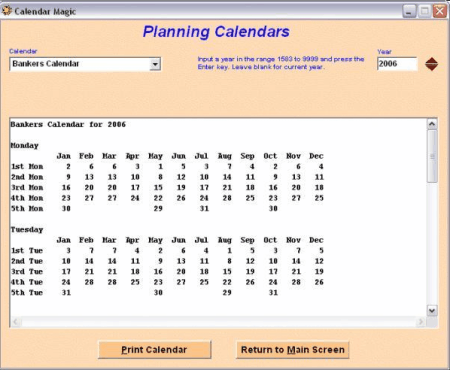This screenshot has width=450, height=370.
Task: Click the year range instruction text
Action: click(281, 63)
